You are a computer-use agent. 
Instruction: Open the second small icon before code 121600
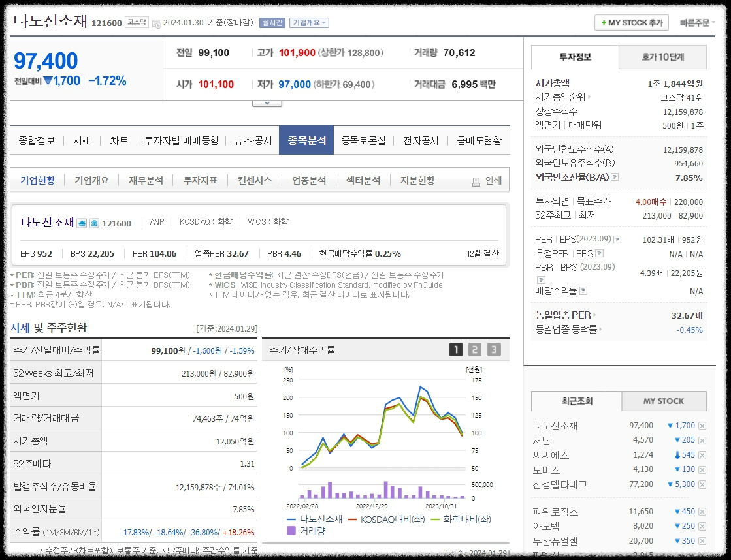tap(94, 223)
